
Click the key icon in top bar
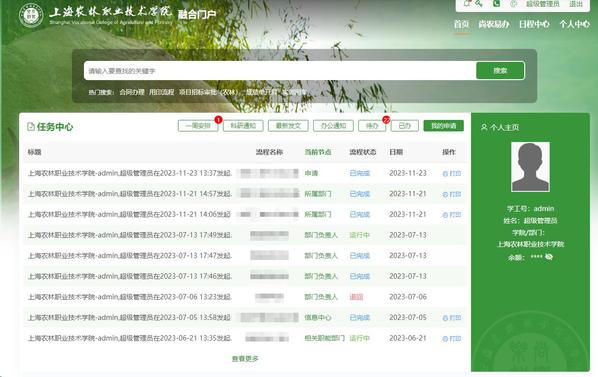[x=479, y=4]
